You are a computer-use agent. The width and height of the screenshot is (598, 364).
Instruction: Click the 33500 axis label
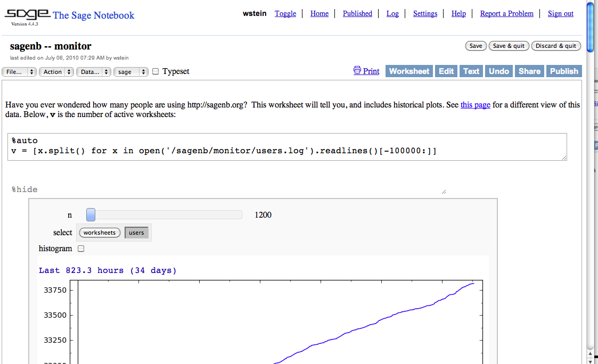[55, 315]
